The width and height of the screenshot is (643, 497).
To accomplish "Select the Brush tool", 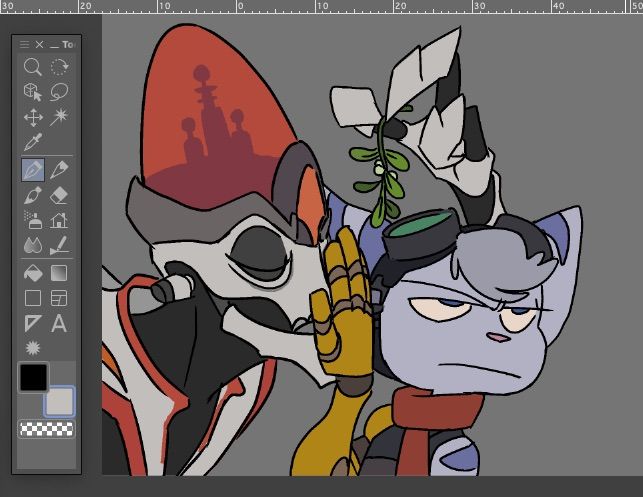I will tap(33, 196).
